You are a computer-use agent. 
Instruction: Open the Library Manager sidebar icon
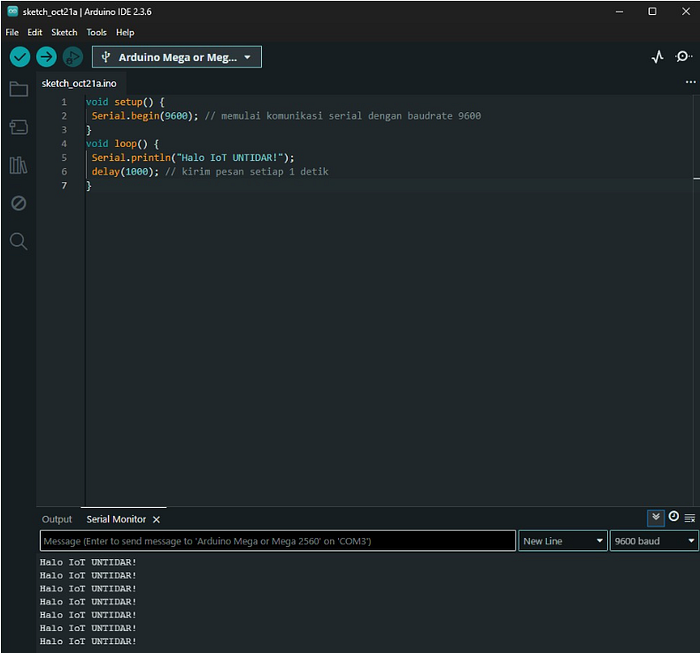(19, 165)
